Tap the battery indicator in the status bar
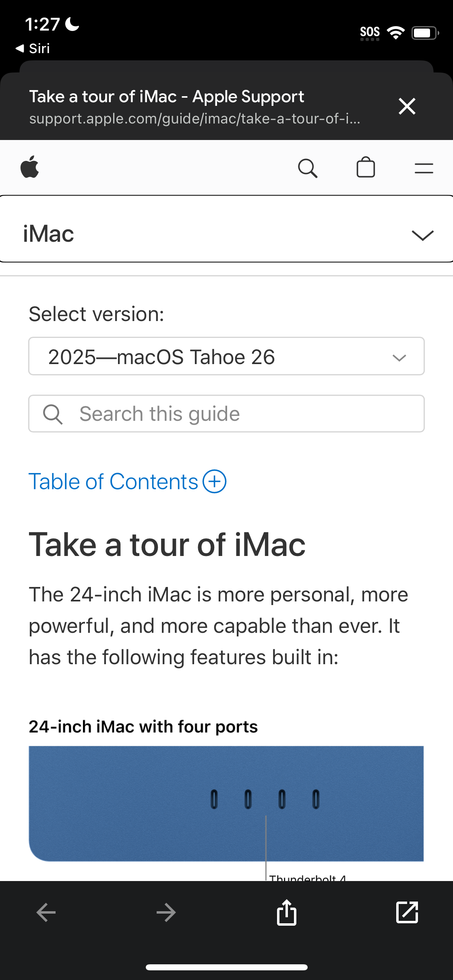Screen dimensions: 453x980 (424, 32)
